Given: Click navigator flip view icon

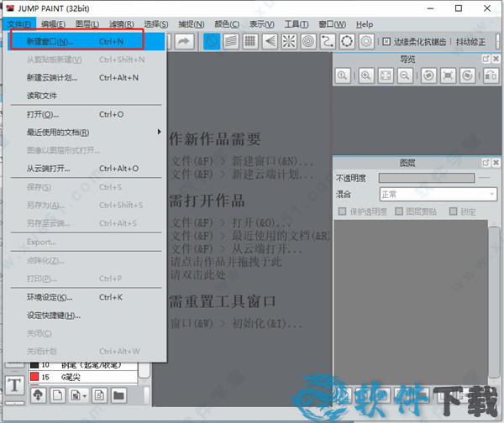Looking at the screenshot, I should pos(491,76).
